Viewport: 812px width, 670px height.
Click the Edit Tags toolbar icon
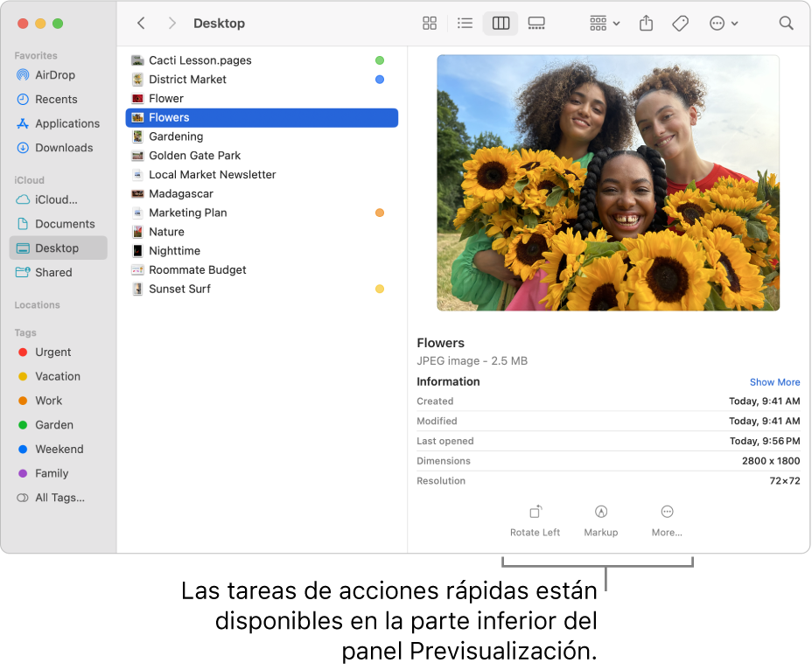pyautogui.click(x=681, y=24)
